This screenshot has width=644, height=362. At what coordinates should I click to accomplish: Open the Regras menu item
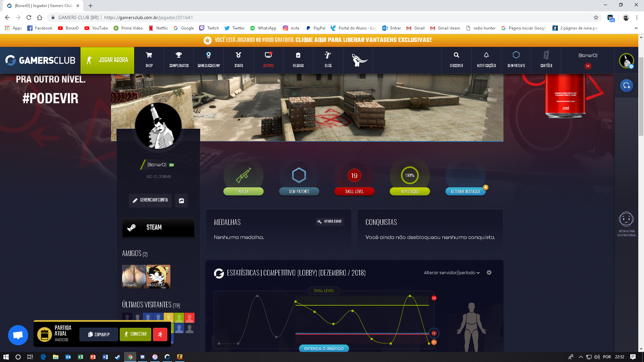click(298, 60)
